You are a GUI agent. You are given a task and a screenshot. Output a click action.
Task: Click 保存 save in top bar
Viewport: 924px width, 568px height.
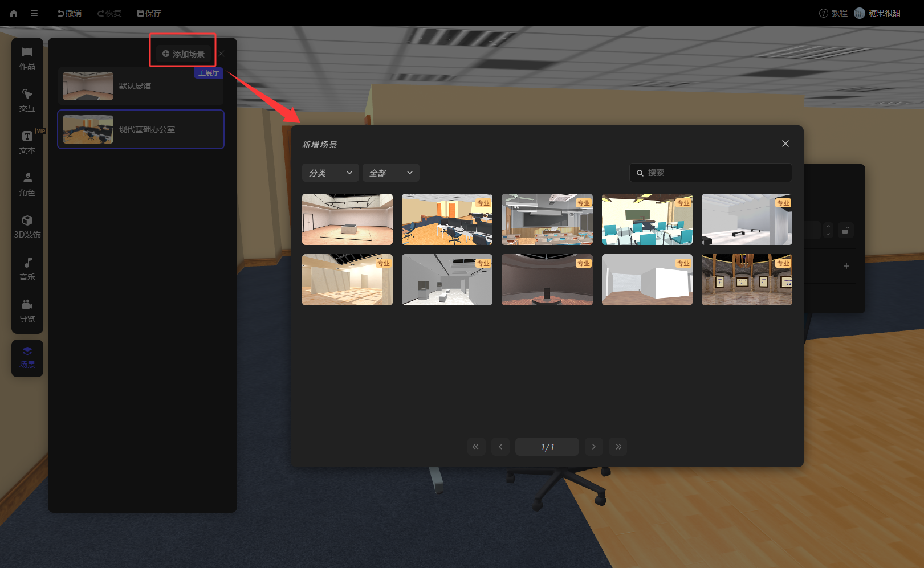pos(149,13)
